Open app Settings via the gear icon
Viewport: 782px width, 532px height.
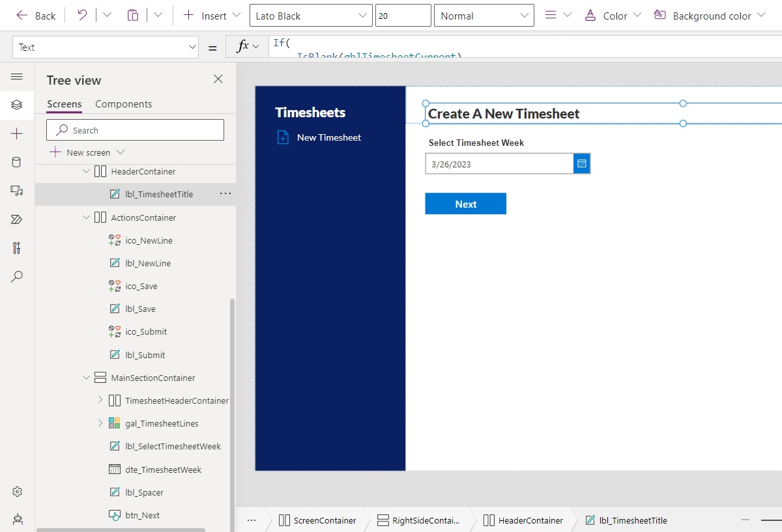pos(17,492)
